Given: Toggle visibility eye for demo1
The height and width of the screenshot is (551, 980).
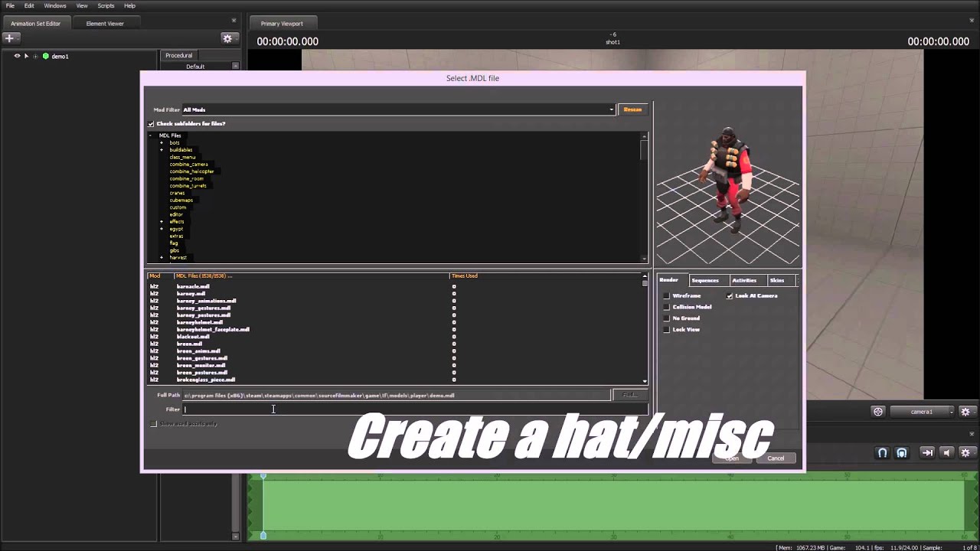Looking at the screenshot, I should pos(17,56).
